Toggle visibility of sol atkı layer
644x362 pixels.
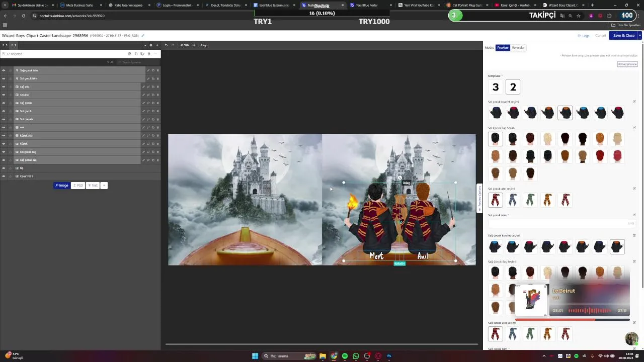coord(4,95)
